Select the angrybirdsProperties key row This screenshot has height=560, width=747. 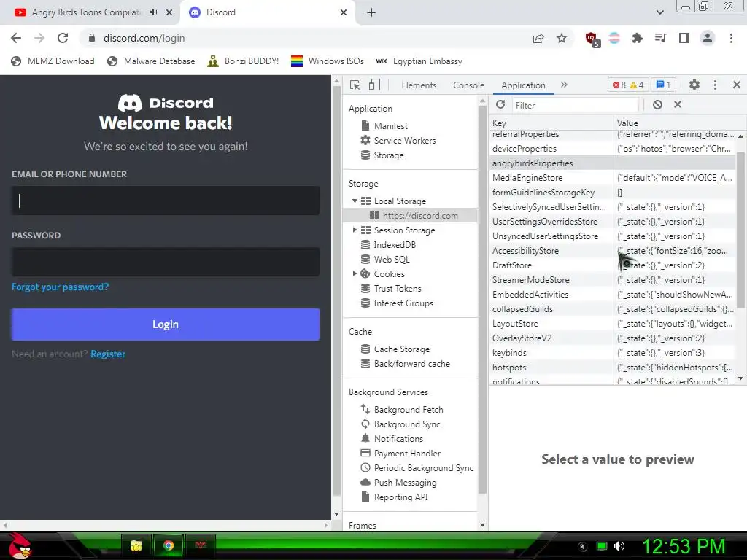coord(613,163)
